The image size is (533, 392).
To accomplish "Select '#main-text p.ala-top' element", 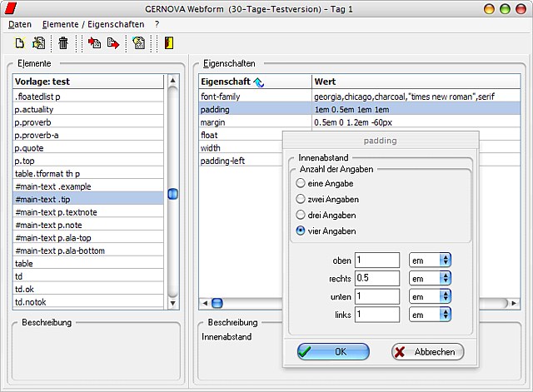I will tap(88, 238).
